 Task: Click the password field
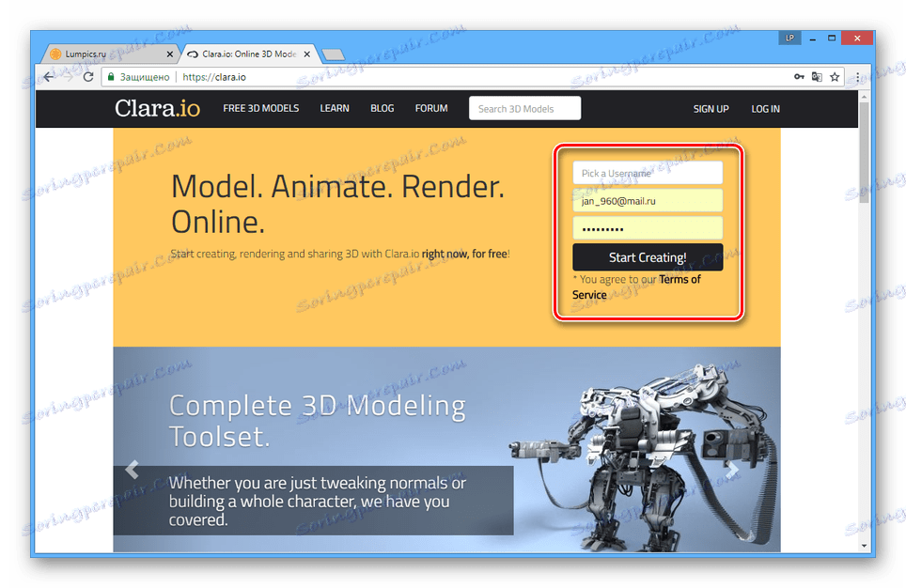pyautogui.click(x=648, y=228)
